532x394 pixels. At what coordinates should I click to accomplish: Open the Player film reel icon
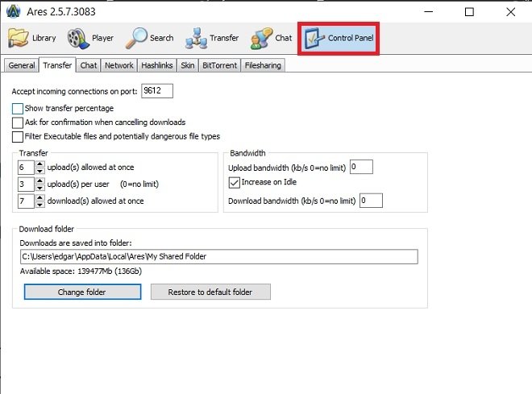pos(78,38)
